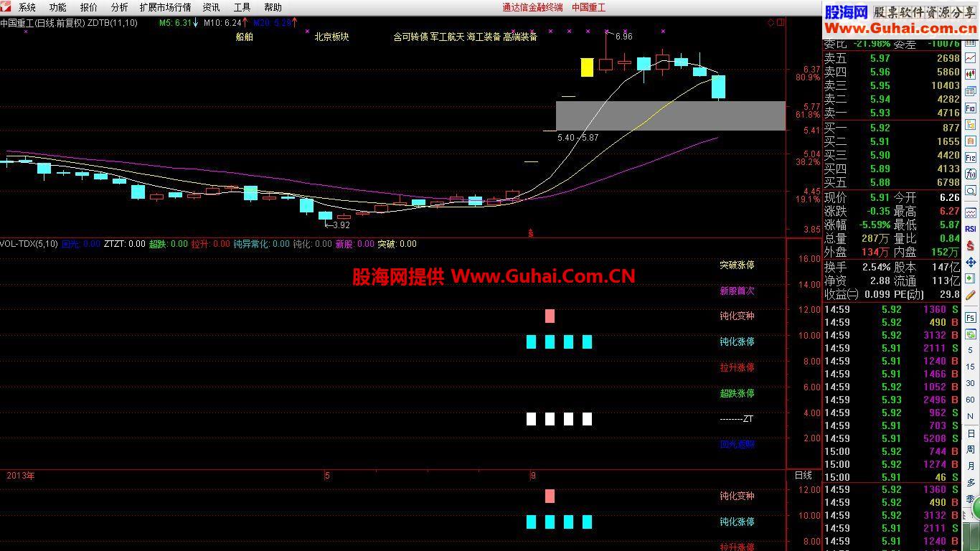Open the 分析 menu
Image resolution: width=980 pixels, height=551 pixels.
(119, 7)
